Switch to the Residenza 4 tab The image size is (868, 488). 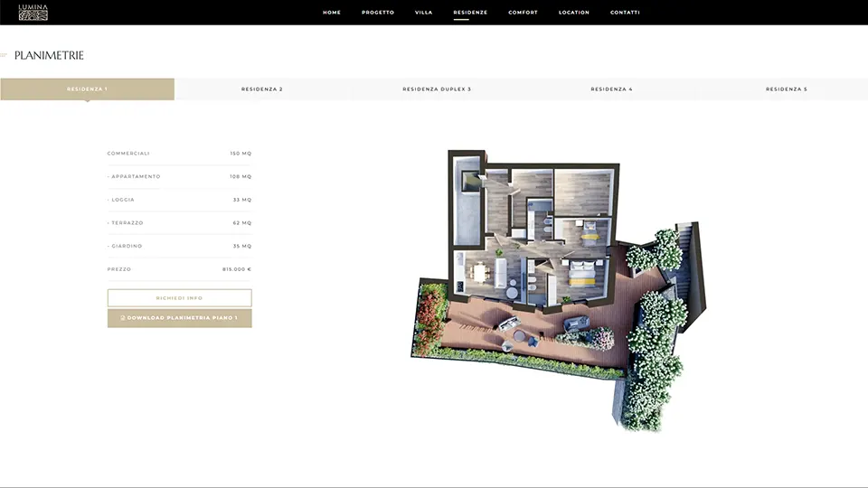[611, 89]
